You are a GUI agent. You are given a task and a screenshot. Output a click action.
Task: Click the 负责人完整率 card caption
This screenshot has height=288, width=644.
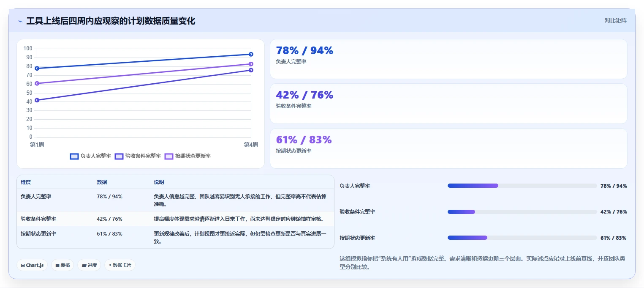[x=291, y=62]
